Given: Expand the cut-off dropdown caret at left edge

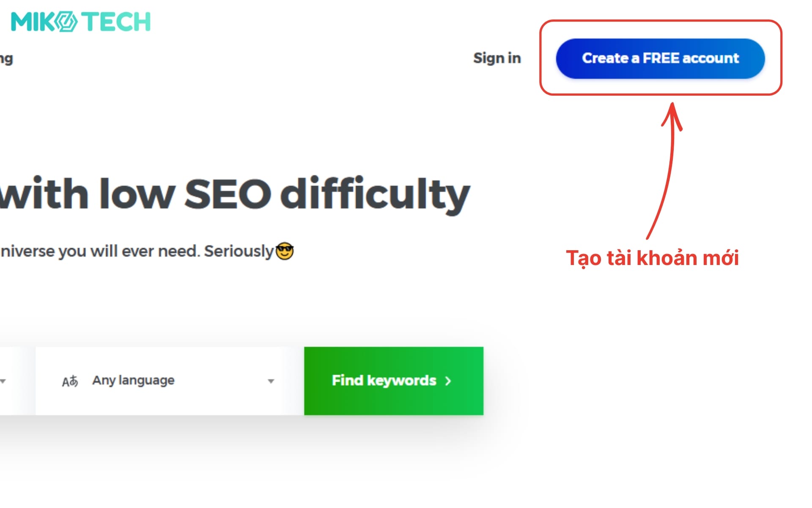Looking at the screenshot, I should pyautogui.click(x=3, y=381).
